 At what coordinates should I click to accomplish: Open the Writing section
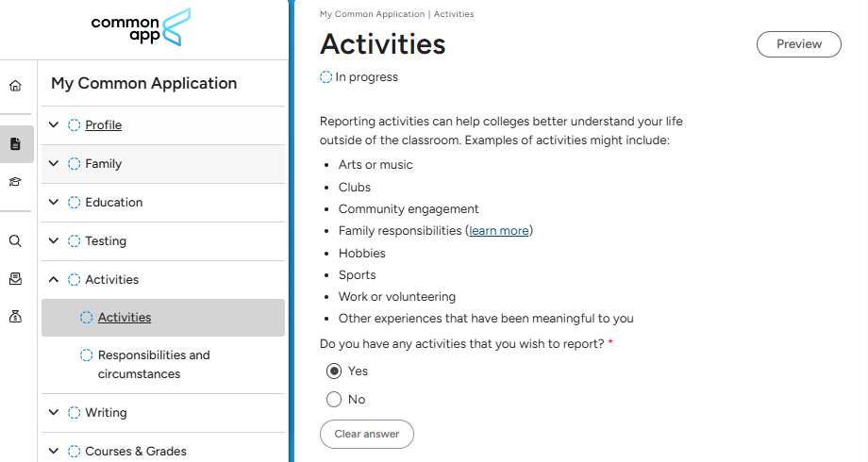[106, 413]
